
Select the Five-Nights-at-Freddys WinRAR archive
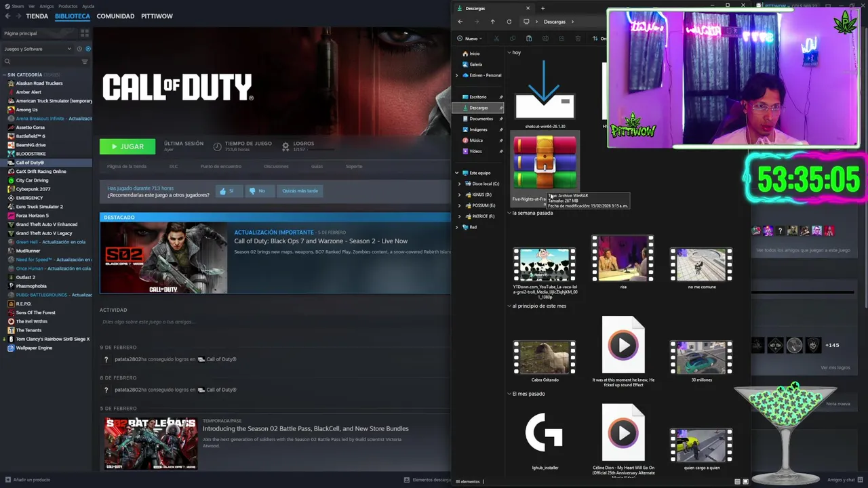[x=545, y=168]
